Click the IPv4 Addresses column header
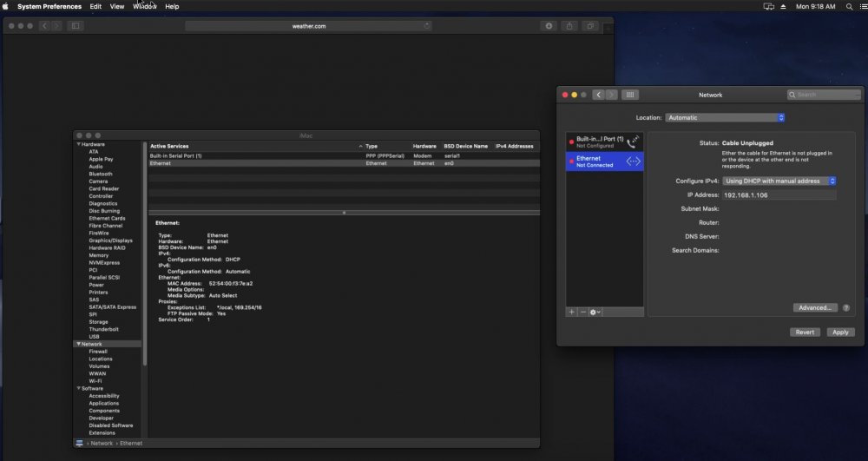Screen dimensions: 868x461 (514, 147)
